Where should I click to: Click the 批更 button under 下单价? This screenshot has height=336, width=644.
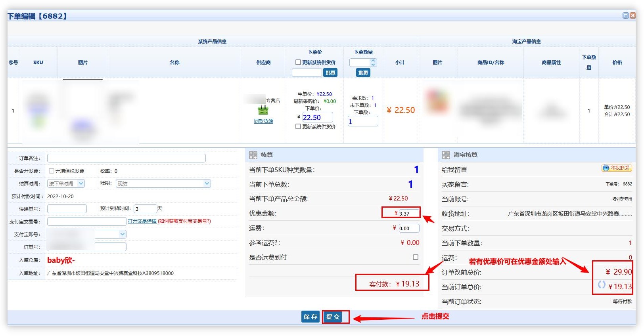(x=330, y=73)
